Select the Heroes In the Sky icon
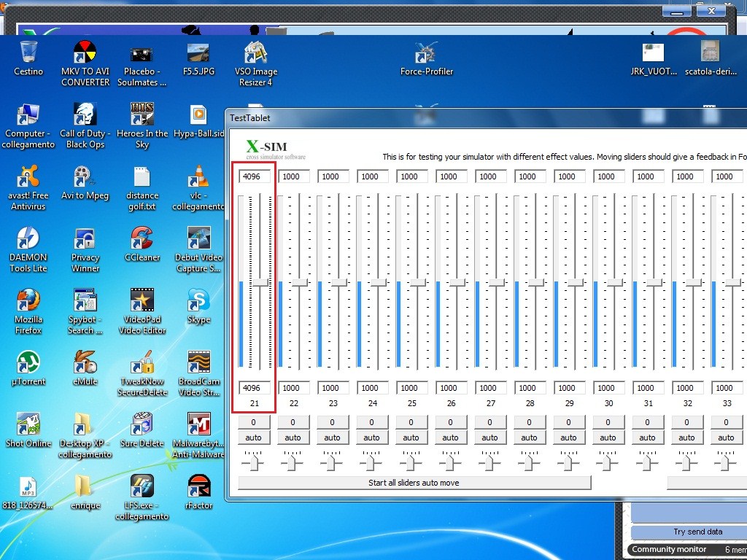The image size is (747, 560). 142,114
